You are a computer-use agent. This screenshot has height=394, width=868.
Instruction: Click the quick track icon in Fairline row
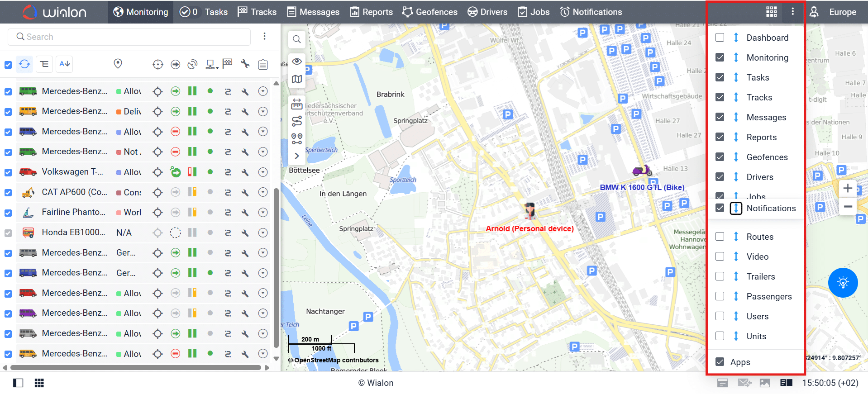[x=228, y=212]
